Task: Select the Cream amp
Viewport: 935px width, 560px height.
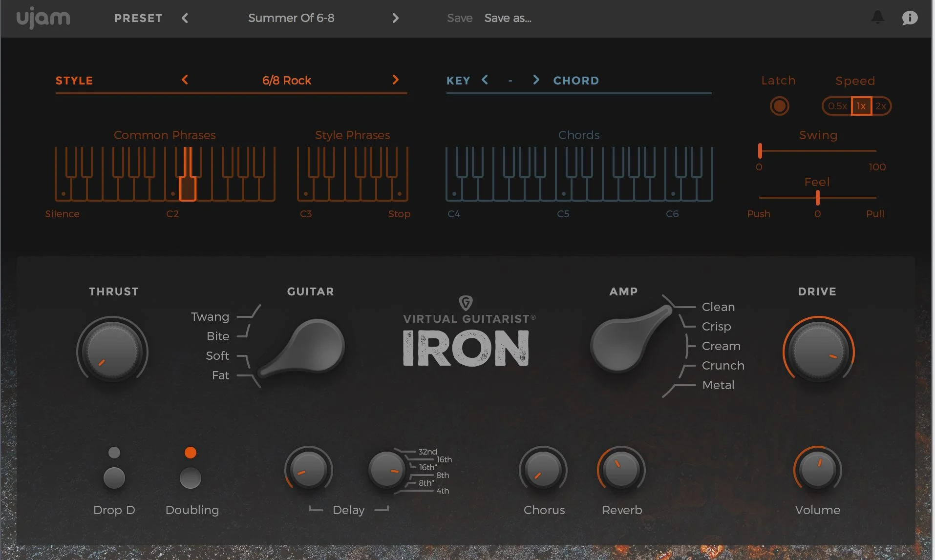Action: coord(721,346)
